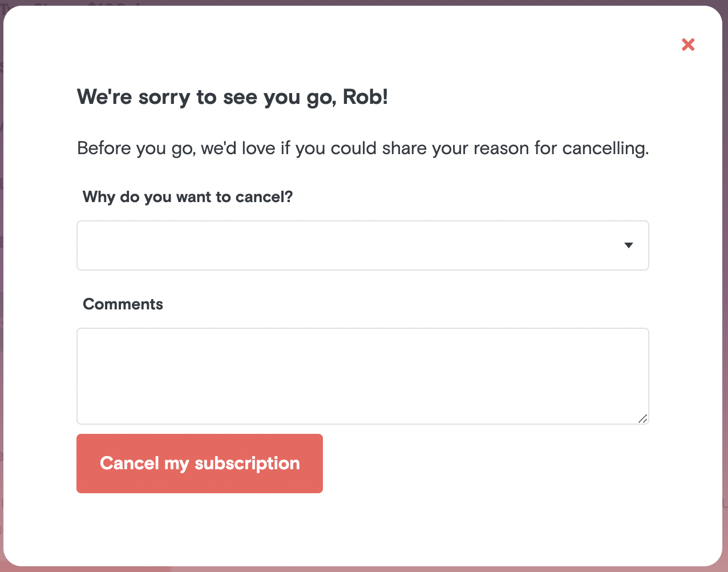
Task: Click the dropdown arrow for cancel reason
Action: 629,245
